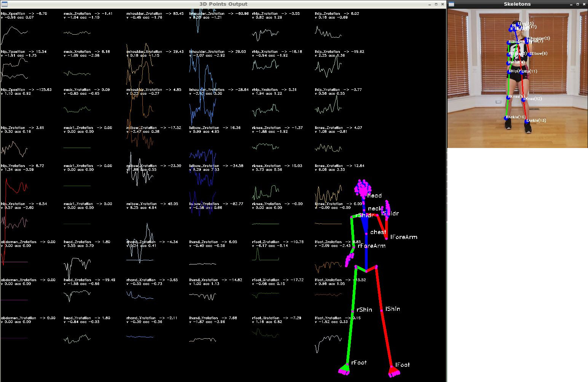
Task: Close the 3D Points Output window
Action: coord(442,4)
